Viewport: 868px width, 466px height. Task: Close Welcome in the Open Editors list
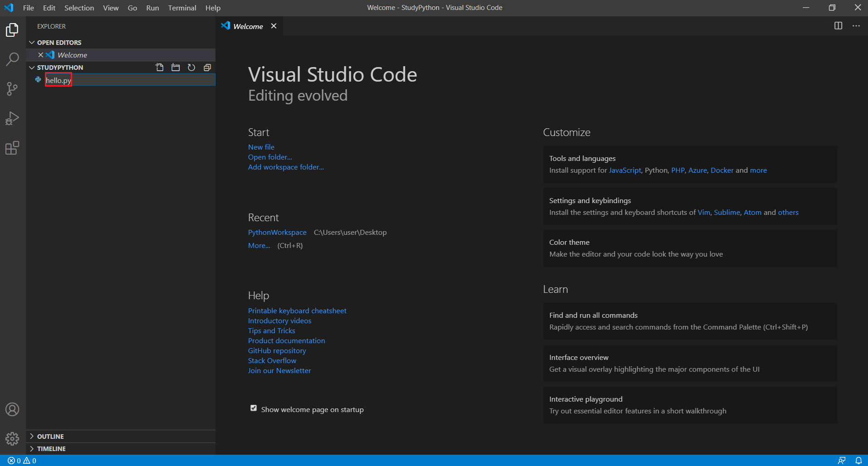(x=41, y=55)
